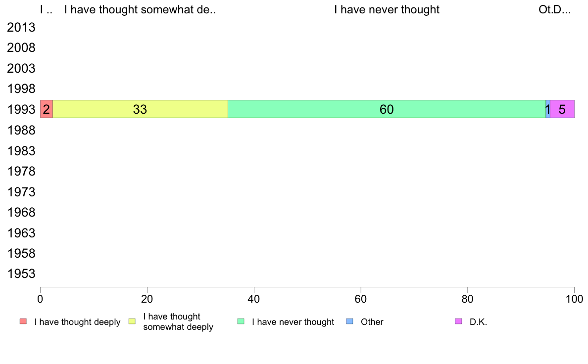Select the red bar segment labeled 2
The image size is (588, 364).
click(x=47, y=109)
